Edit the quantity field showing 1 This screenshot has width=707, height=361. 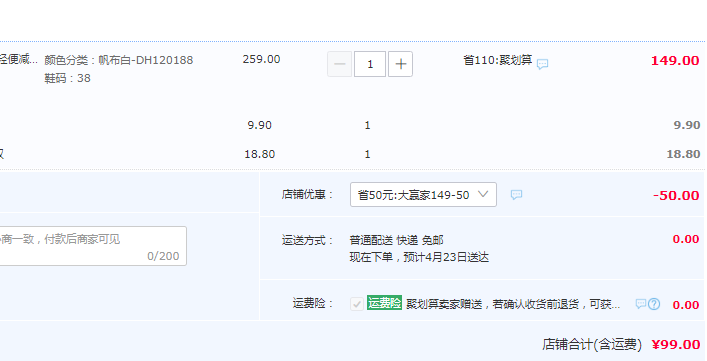tap(370, 64)
